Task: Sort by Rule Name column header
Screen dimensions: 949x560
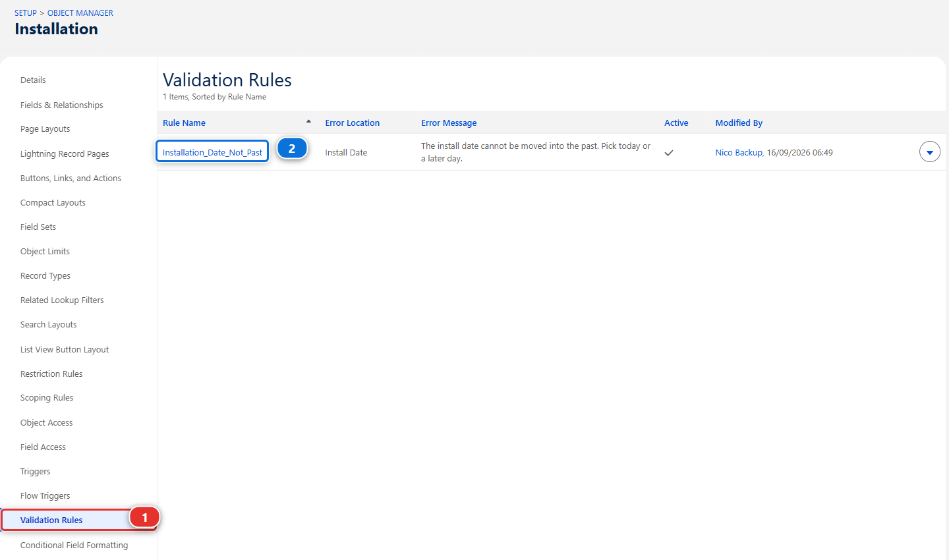Action: pyautogui.click(x=184, y=123)
